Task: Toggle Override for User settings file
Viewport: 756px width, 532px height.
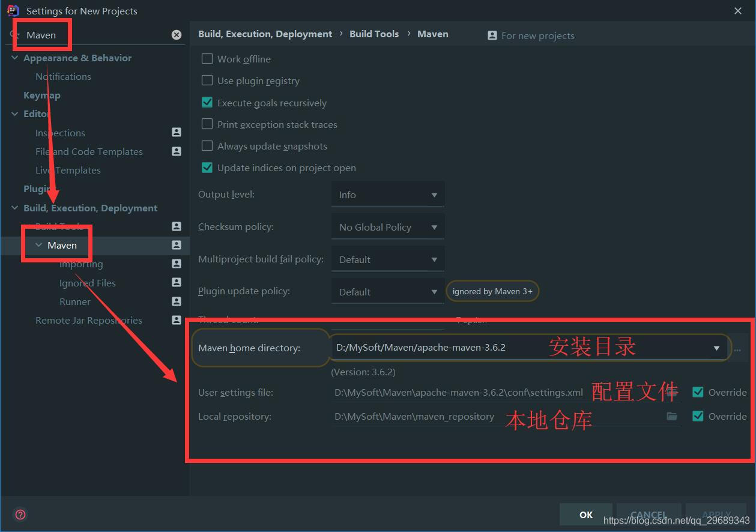Action: [698, 392]
